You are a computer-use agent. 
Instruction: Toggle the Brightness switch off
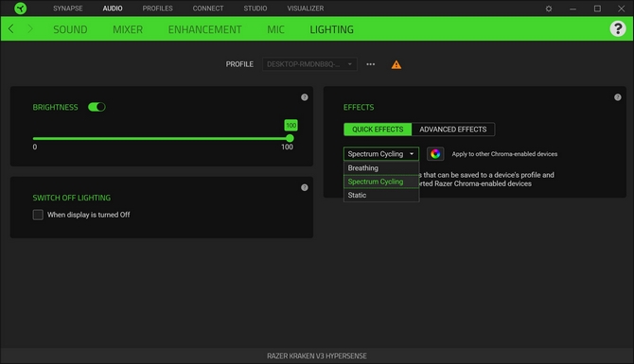(97, 107)
